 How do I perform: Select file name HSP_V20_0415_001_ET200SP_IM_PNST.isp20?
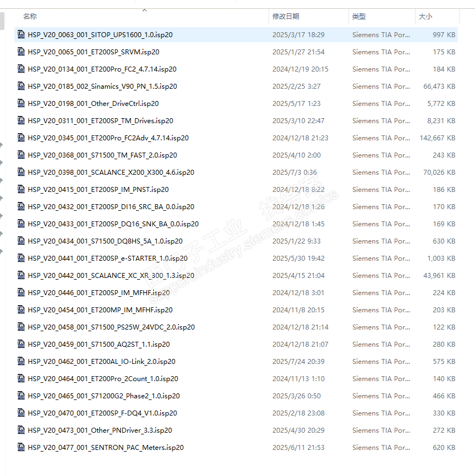[98, 189]
